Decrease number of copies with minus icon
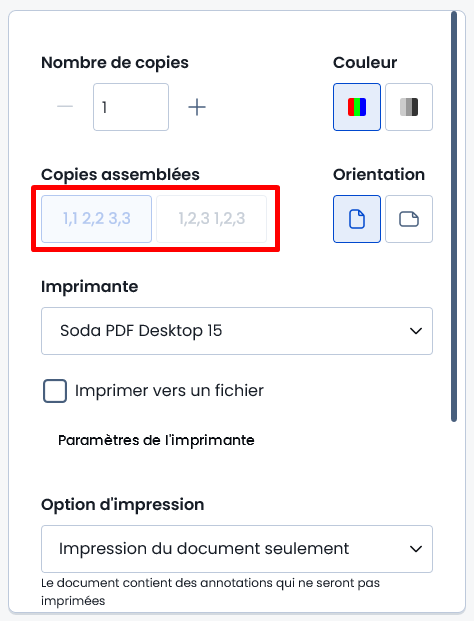The width and height of the screenshot is (474, 621). (65, 107)
